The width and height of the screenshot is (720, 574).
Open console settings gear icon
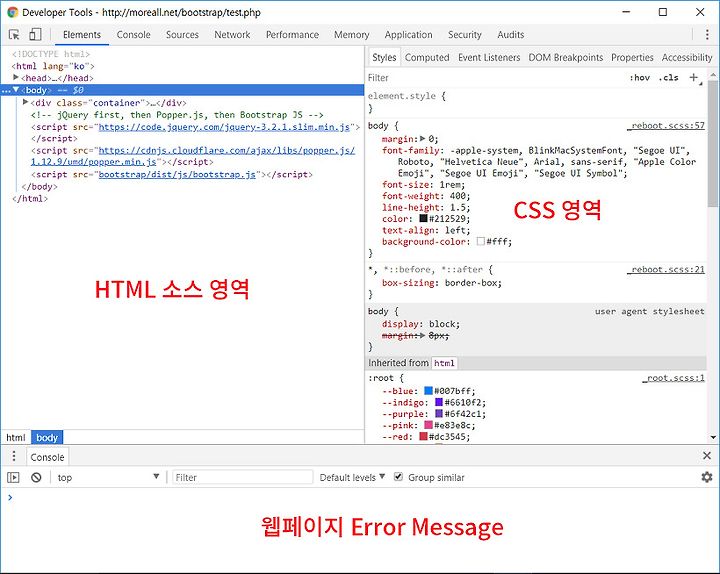click(707, 477)
